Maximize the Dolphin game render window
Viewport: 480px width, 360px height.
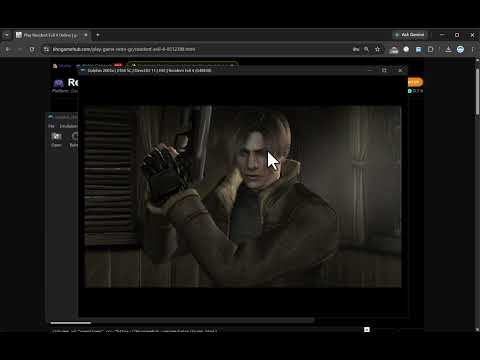point(384,70)
